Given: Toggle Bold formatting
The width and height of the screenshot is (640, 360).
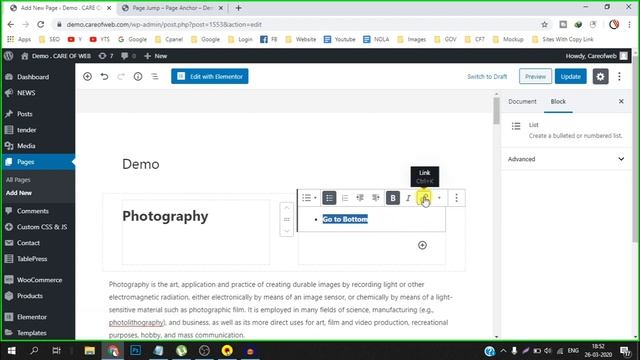Looking at the screenshot, I should [x=393, y=198].
